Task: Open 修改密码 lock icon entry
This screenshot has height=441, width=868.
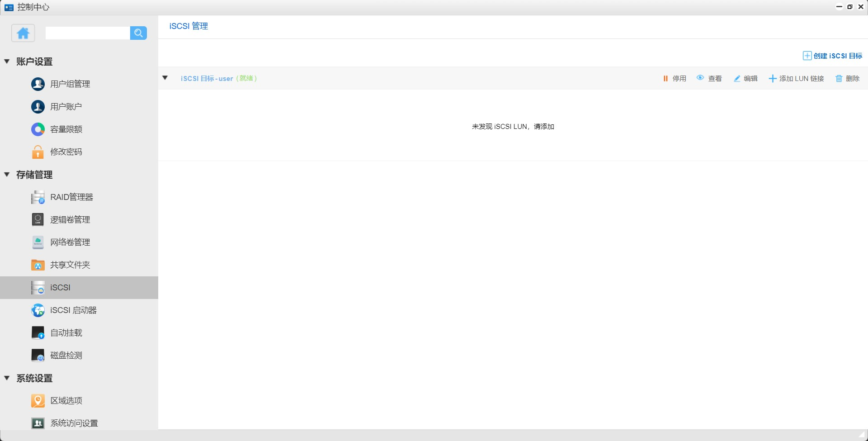Action: pyautogui.click(x=66, y=152)
